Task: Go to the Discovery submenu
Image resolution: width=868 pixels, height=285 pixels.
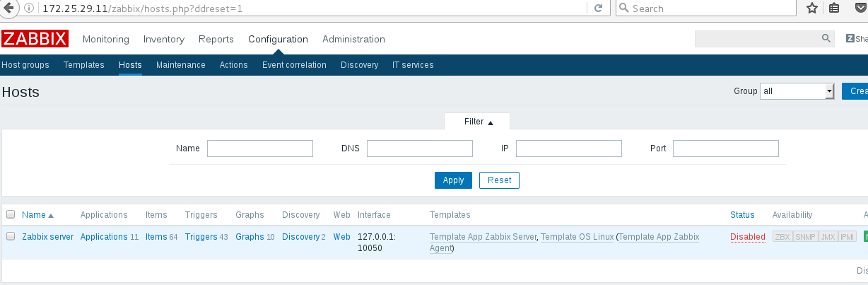Action: point(359,65)
